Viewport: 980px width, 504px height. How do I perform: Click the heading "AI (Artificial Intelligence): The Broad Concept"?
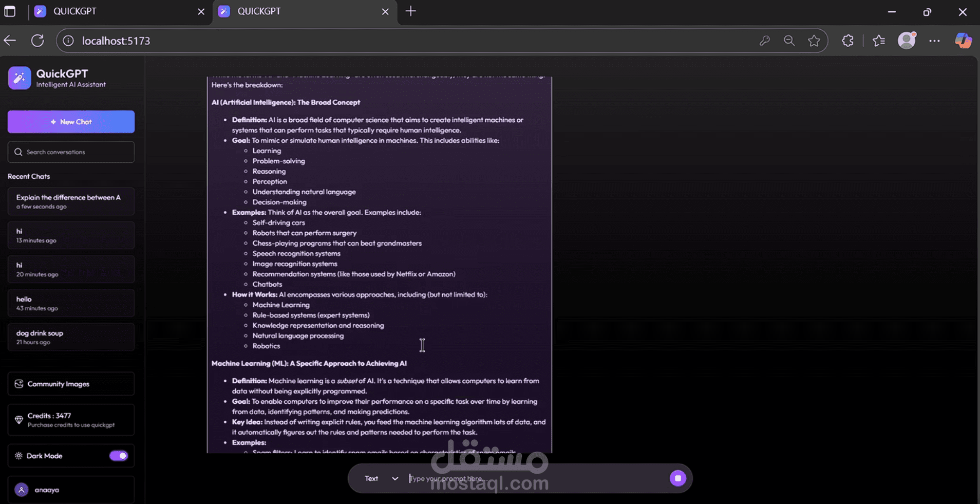point(286,102)
